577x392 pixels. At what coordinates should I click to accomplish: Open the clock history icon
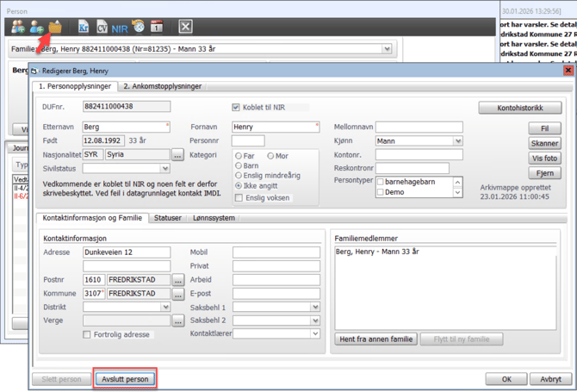click(x=138, y=27)
